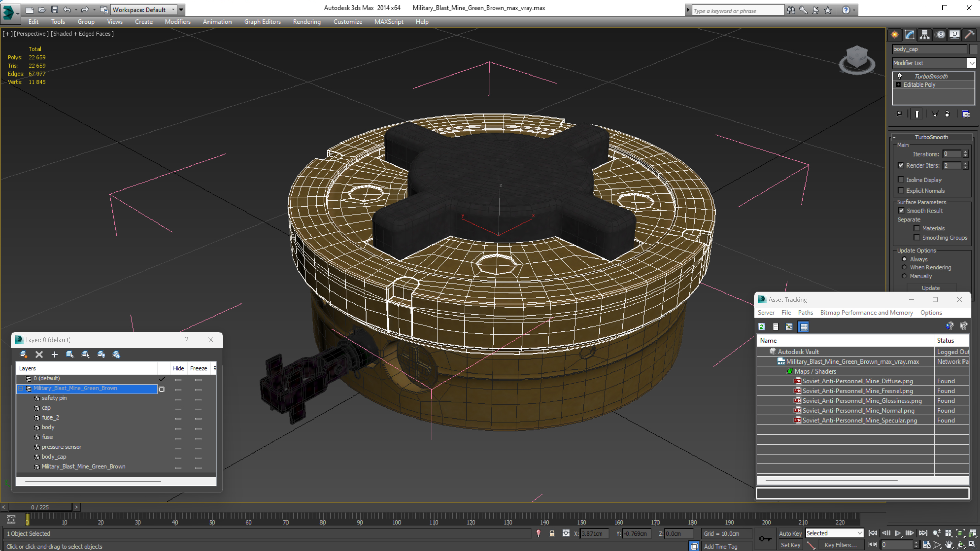Click the time slider at frame 0

pos(40,507)
